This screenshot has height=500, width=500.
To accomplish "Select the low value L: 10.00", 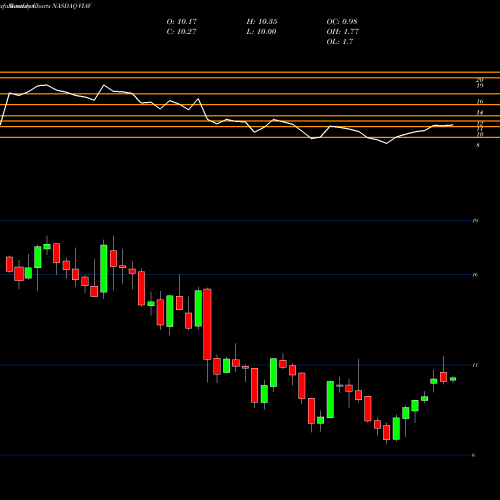I will click(x=261, y=32).
